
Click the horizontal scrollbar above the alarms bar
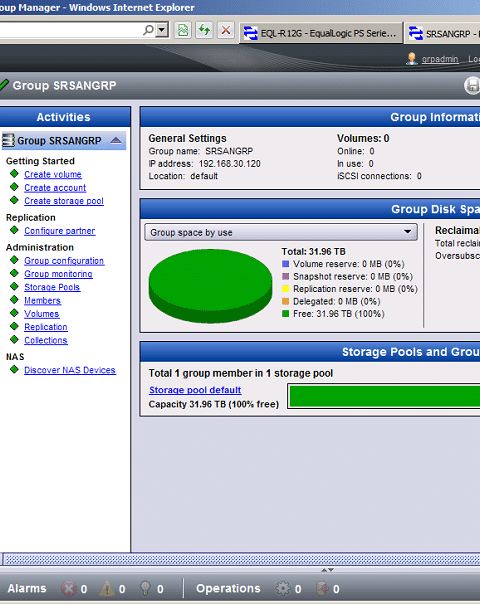241,559
